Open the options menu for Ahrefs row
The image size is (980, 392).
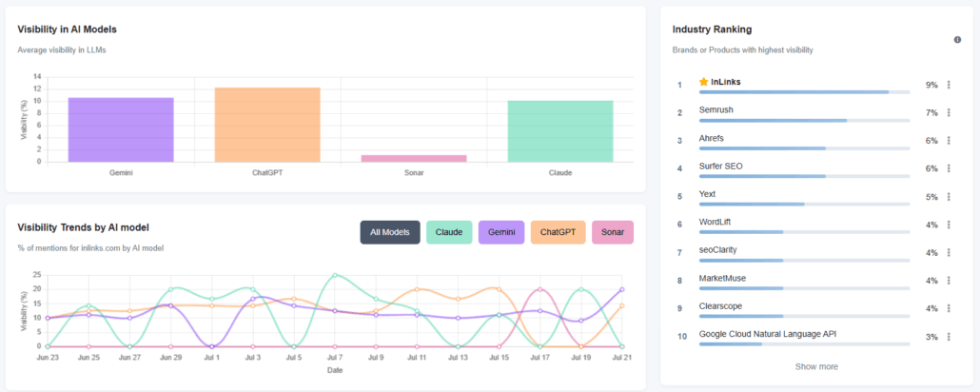949,141
